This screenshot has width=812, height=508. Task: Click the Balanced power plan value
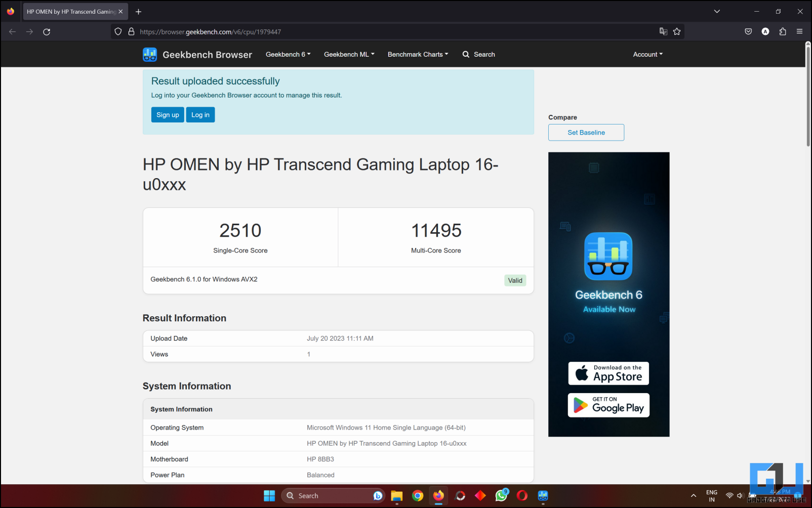point(320,475)
